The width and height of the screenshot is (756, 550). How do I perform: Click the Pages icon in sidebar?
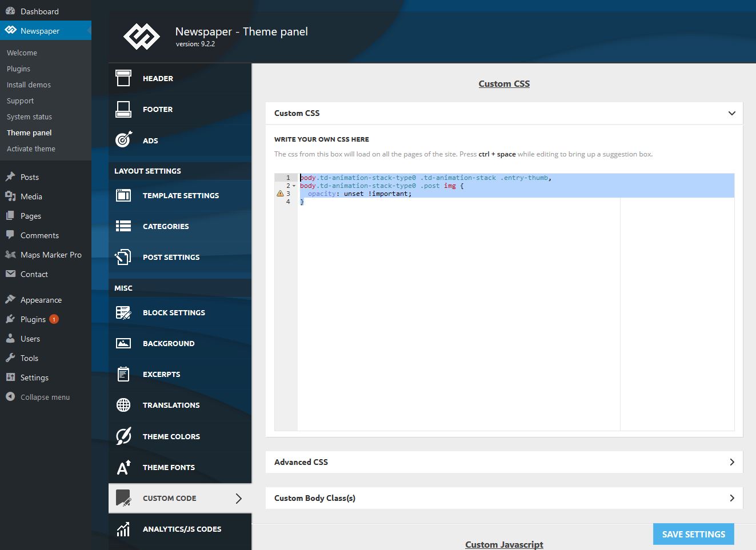(x=10, y=216)
